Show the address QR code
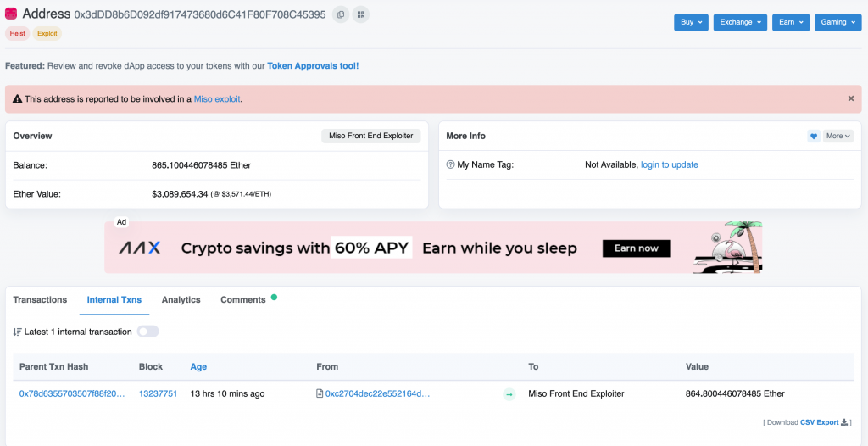Screen dimensions: 868x446 point(361,14)
